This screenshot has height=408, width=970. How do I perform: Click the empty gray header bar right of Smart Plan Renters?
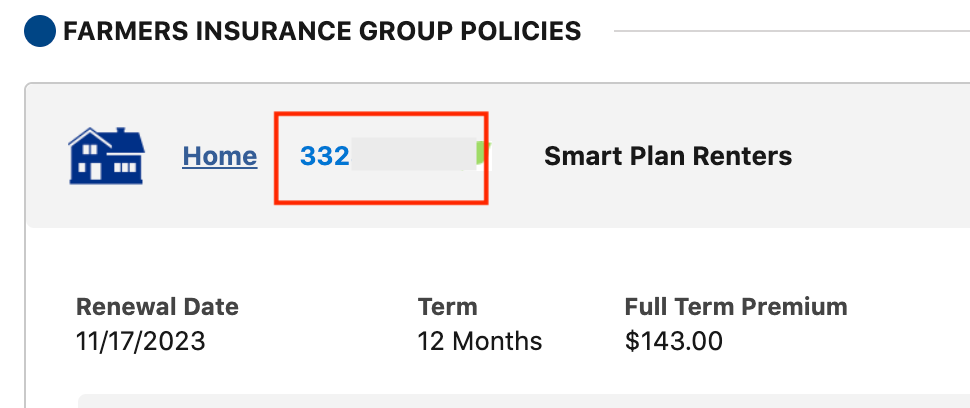[x=880, y=156]
